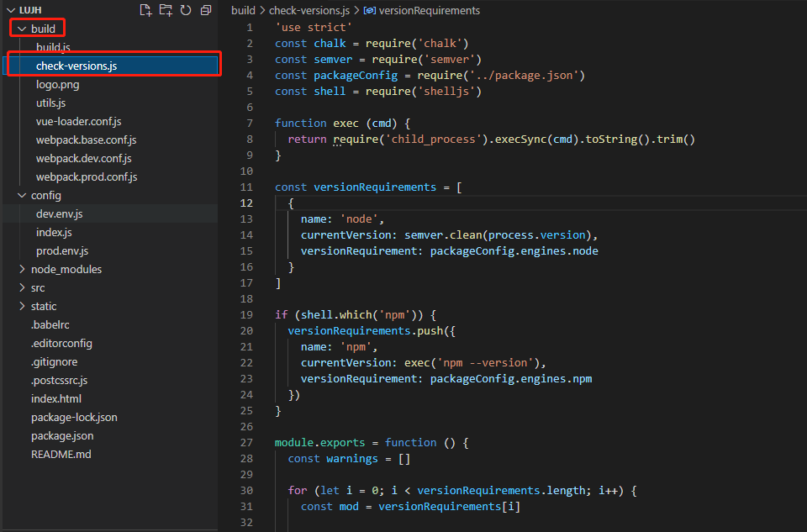Screen dimensions: 807x532
Task: Open webpack.dev.conf.js file
Action: (84, 159)
